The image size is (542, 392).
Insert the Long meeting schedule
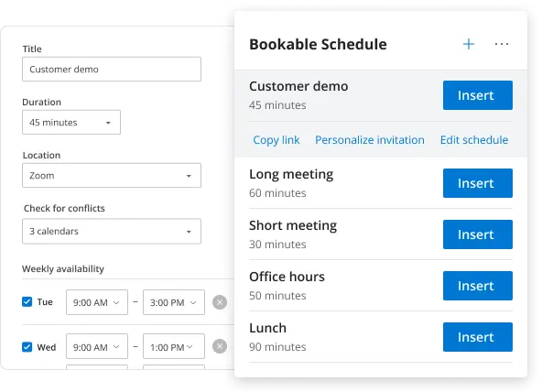[478, 183]
